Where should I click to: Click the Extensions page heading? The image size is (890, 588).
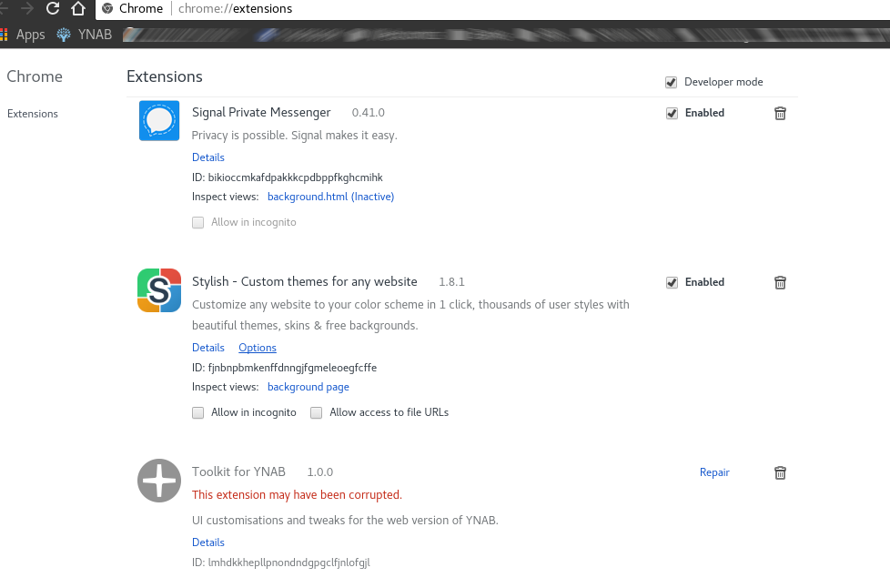coord(165,76)
